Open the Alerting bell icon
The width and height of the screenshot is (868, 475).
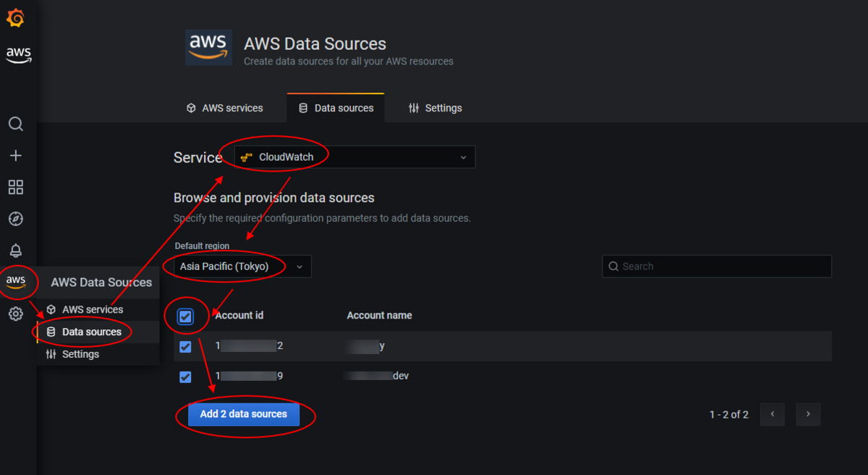(15, 251)
